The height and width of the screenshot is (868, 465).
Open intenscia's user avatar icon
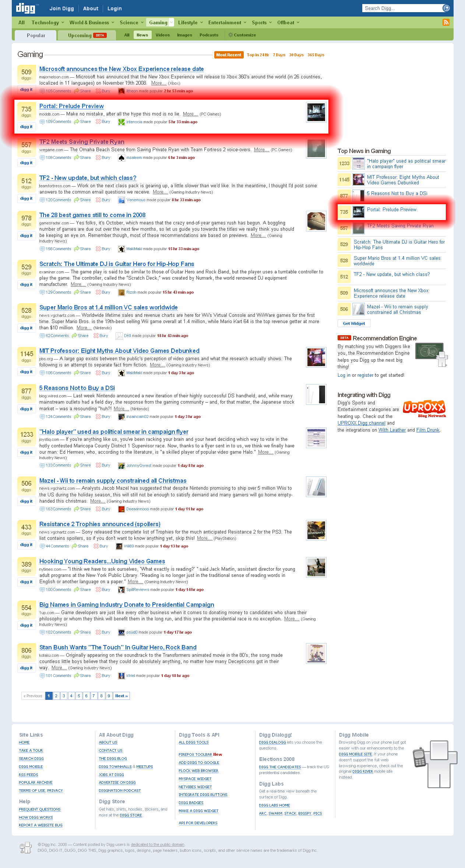pyautogui.click(x=121, y=122)
